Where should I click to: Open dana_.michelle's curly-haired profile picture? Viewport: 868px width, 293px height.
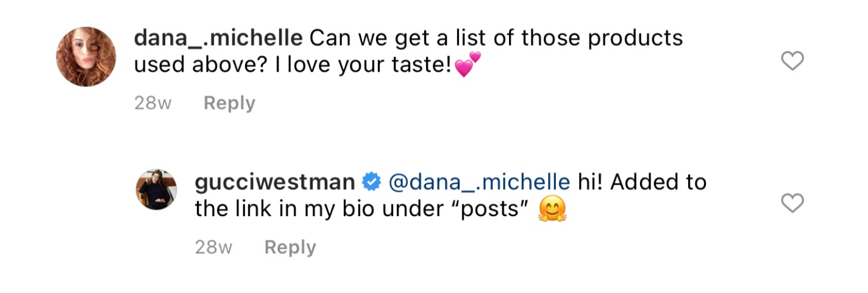coord(86,57)
